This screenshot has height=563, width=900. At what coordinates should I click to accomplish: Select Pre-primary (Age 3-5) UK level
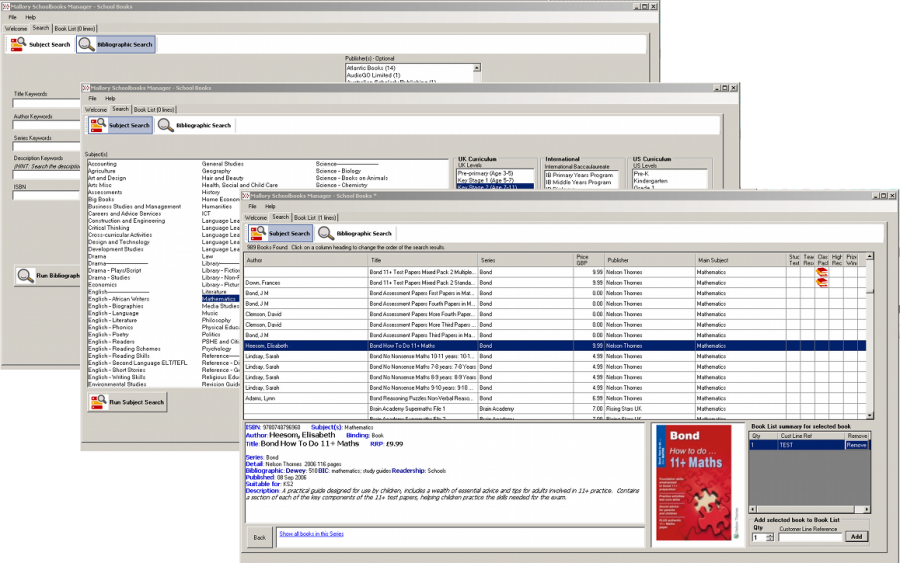point(486,173)
